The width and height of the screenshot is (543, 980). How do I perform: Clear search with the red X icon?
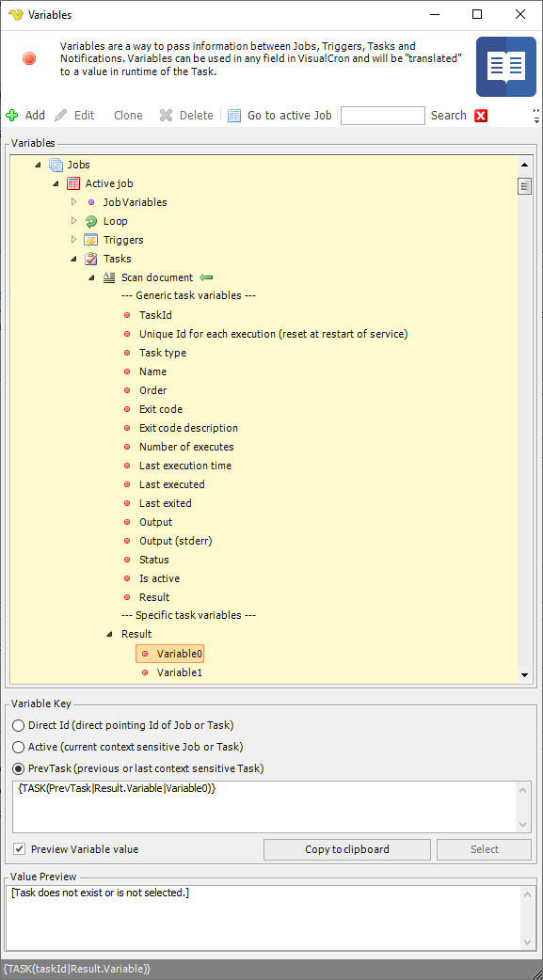(481, 116)
